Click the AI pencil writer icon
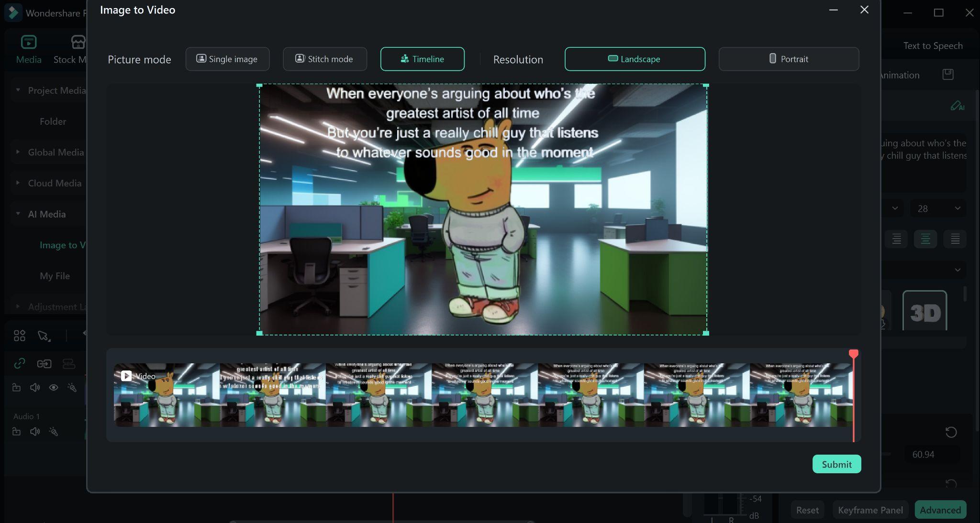Viewport: 980px width, 523px height. click(x=957, y=106)
